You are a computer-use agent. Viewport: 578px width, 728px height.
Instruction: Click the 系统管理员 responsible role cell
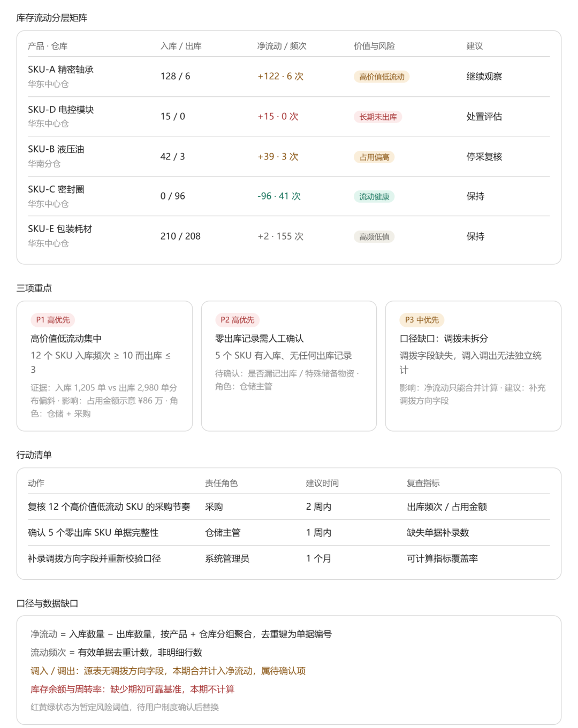pyautogui.click(x=227, y=558)
